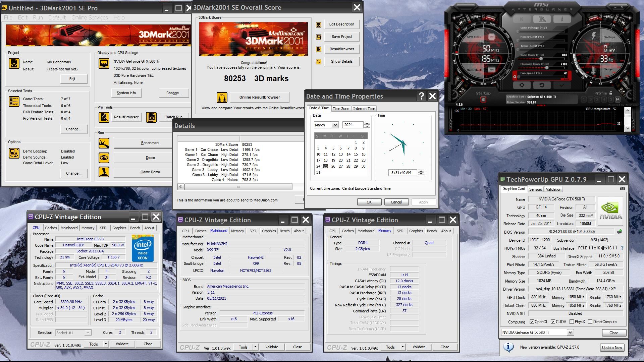644x362 pixels.
Task: Click the Benchmark run icon
Action: (x=104, y=143)
